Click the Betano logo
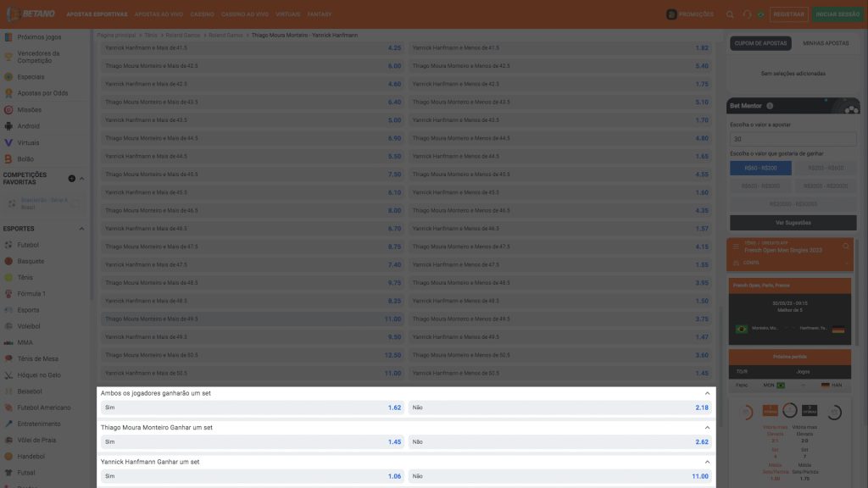This screenshot has height=488, width=868. [x=31, y=14]
